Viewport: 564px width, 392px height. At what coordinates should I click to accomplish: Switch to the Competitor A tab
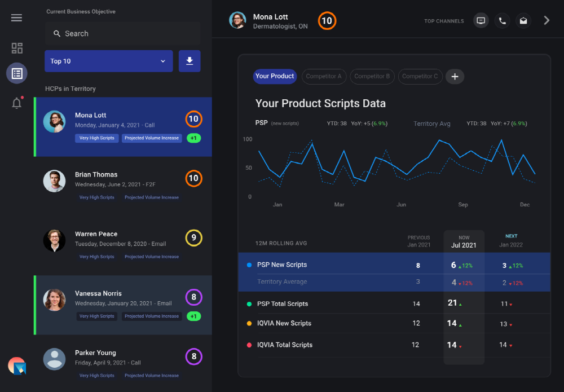point(324,77)
